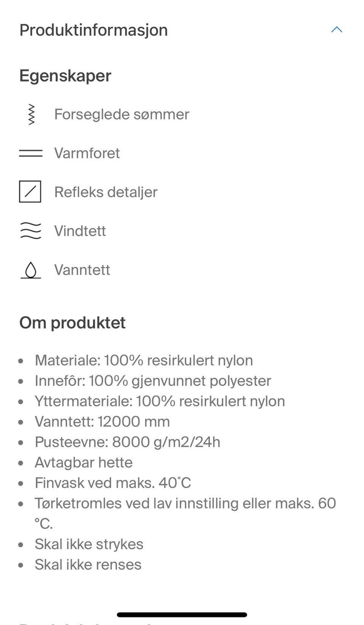Tap the Skal ikke renses bullet
Screen dimensions: 364x625
click(x=88, y=564)
